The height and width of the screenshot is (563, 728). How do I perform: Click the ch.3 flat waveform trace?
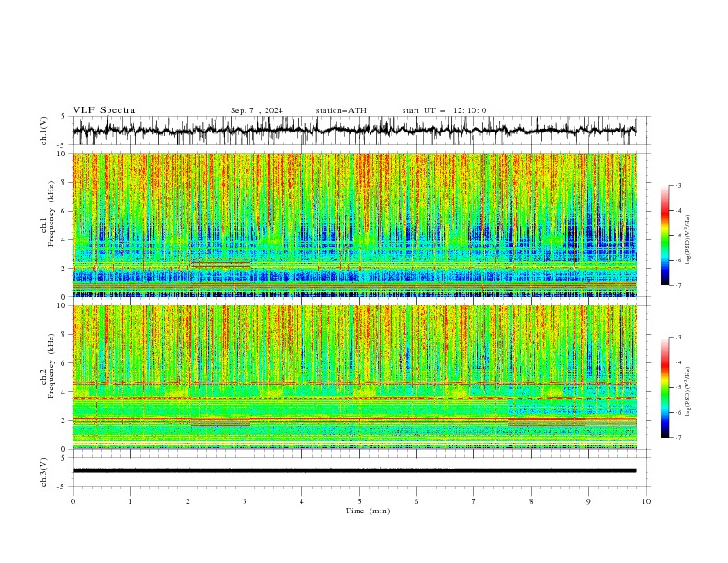click(x=354, y=471)
